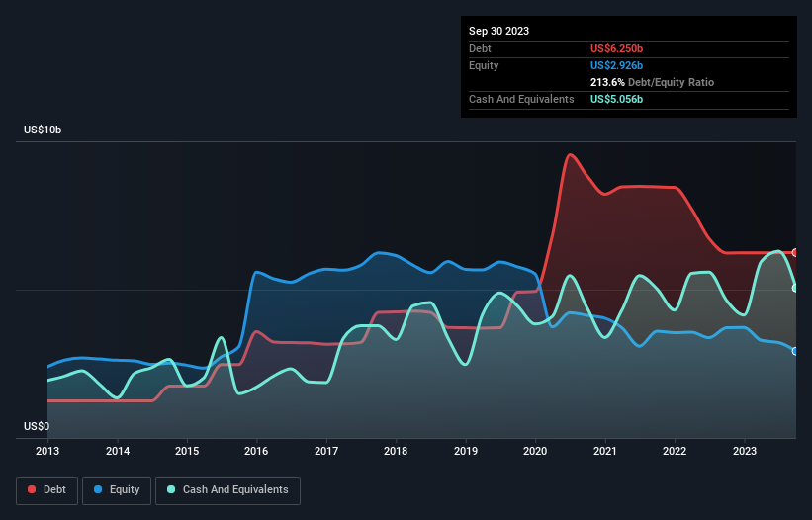Click the US$2.926b equity value
The image size is (812, 520).
click(x=616, y=65)
